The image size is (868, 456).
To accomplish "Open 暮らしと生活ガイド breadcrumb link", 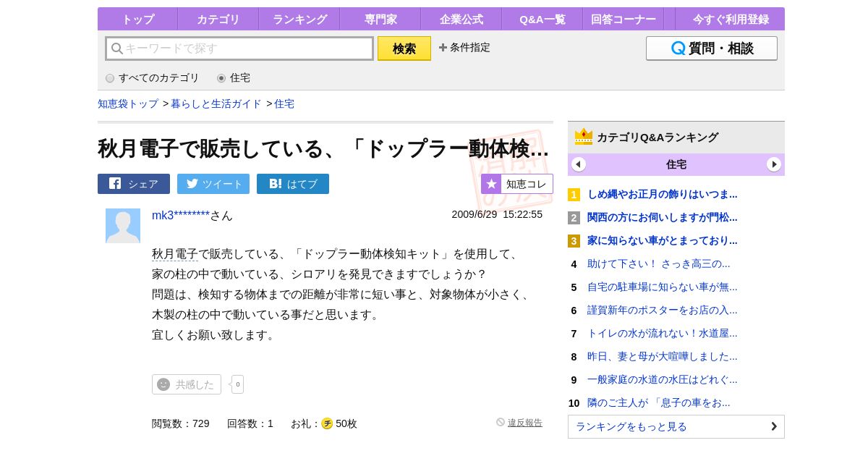I will pos(216,104).
